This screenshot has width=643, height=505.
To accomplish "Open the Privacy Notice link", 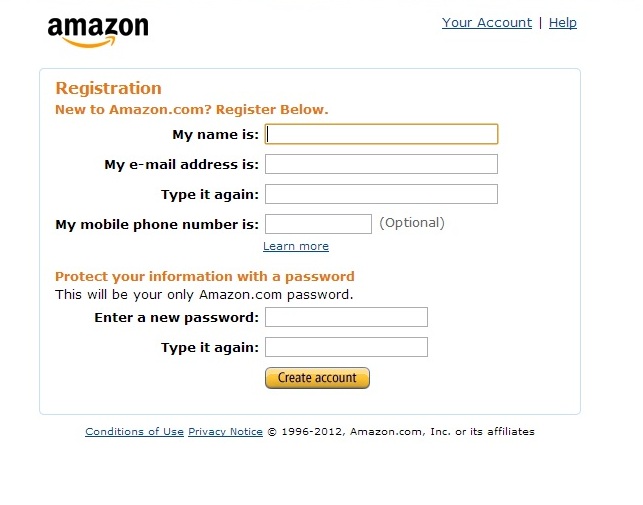I will point(225,432).
